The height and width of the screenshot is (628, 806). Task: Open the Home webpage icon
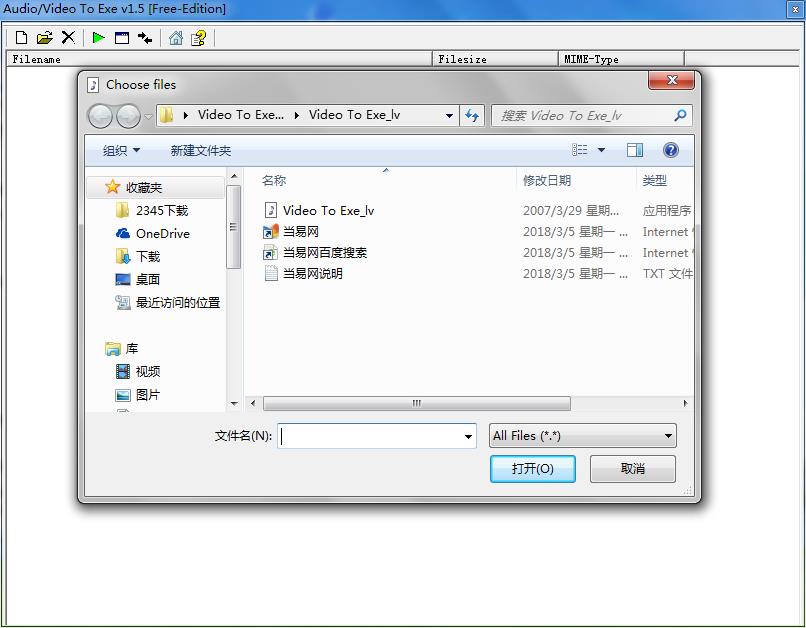[x=174, y=38]
